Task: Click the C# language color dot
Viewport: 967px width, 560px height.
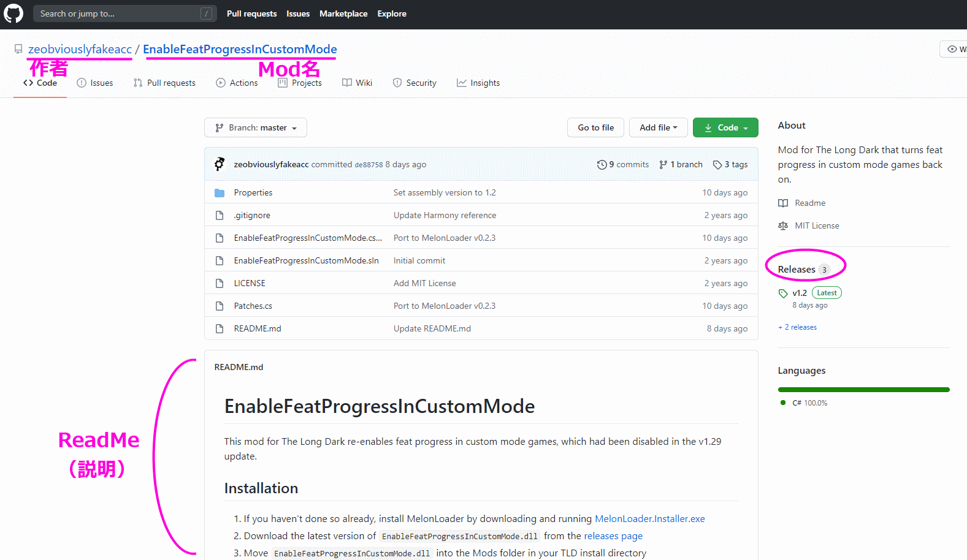Action: point(783,403)
